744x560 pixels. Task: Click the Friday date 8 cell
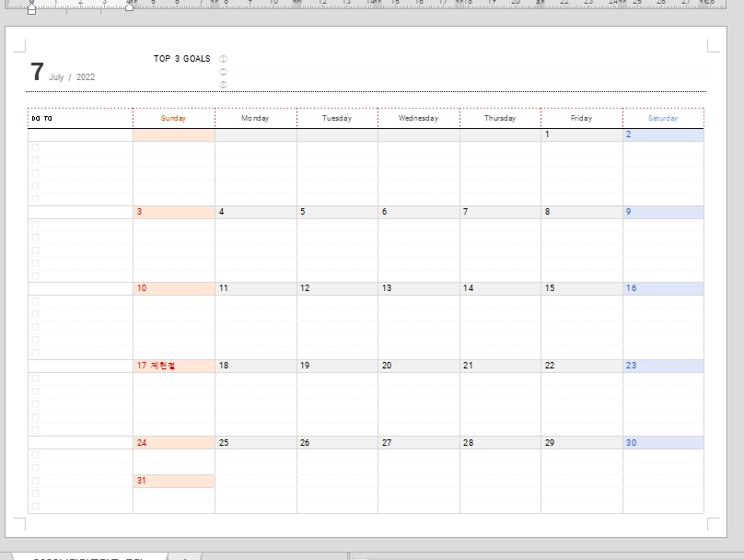point(582,212)
